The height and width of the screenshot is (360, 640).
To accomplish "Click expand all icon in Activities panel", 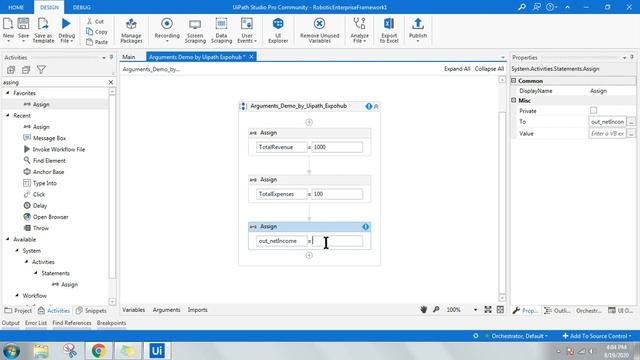I will 11,70.
